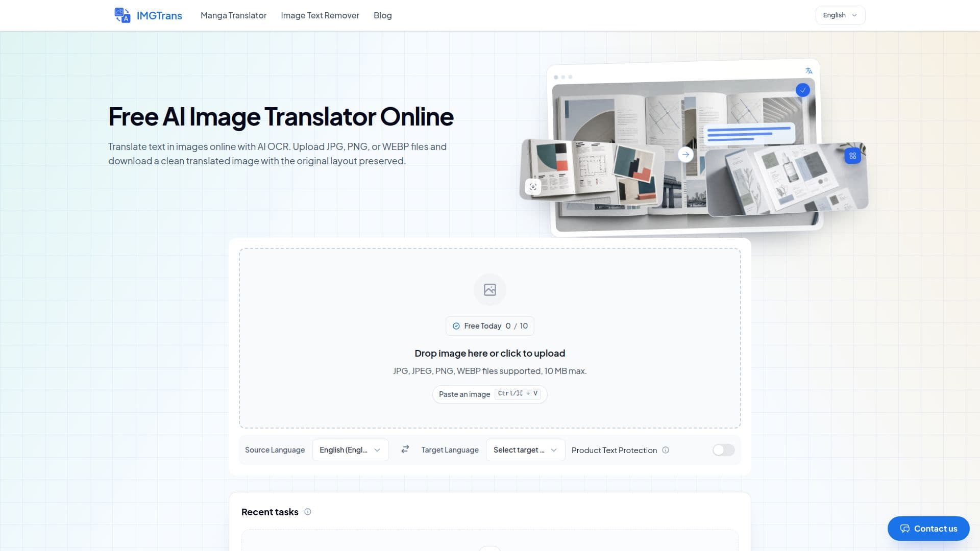
Task: Click the IMGTrans brand name
Action: coord(159,16)
